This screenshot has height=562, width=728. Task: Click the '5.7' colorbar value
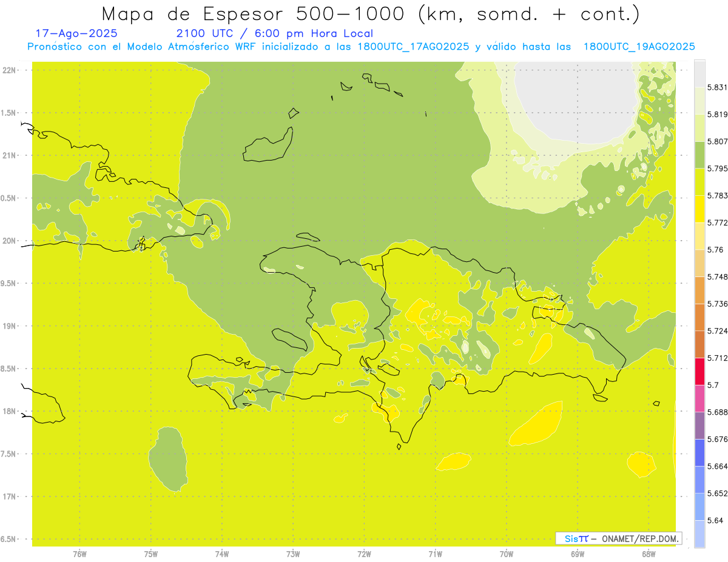coord(713,385)
